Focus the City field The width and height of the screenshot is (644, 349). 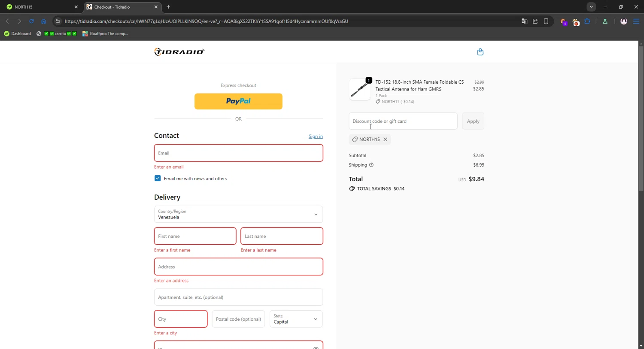pos(181,319)
